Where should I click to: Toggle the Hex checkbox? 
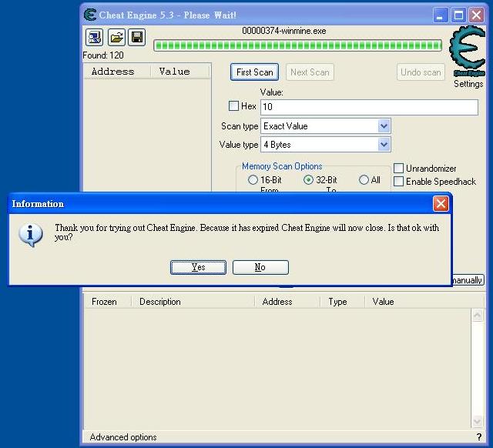pos(233,106)
